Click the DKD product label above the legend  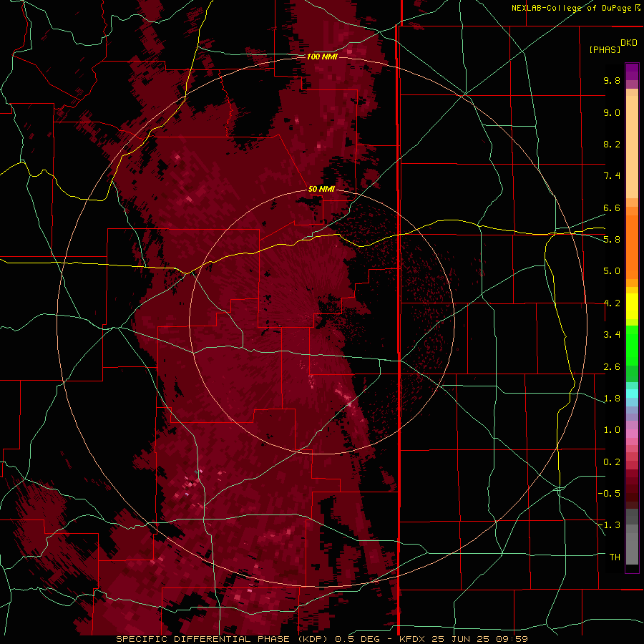coord(629,43)
